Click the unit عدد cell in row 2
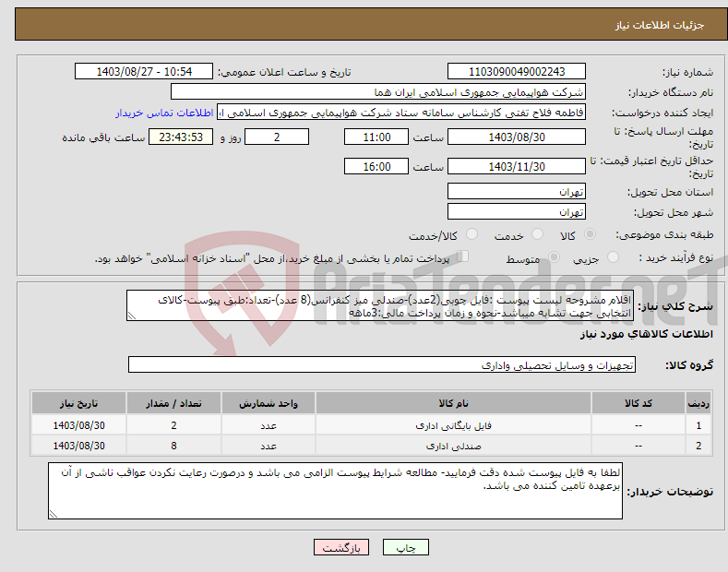728x572 pixels. click(269, 446)
